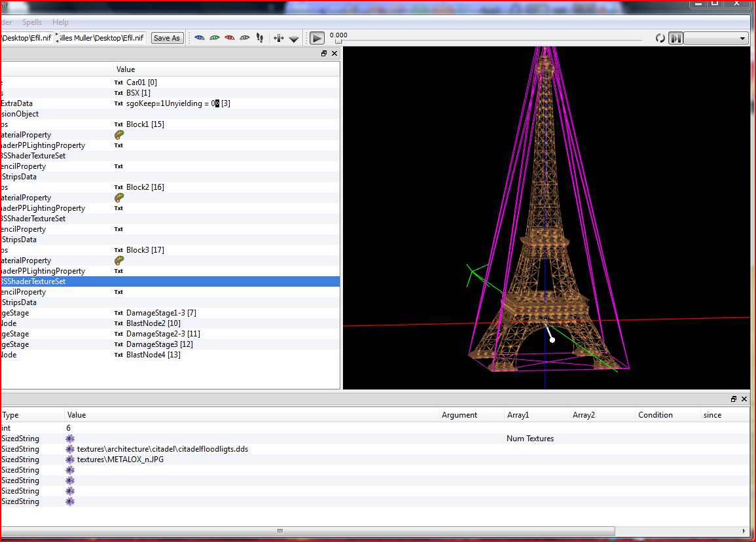Click the Array2 column header

tap(602, 415)
